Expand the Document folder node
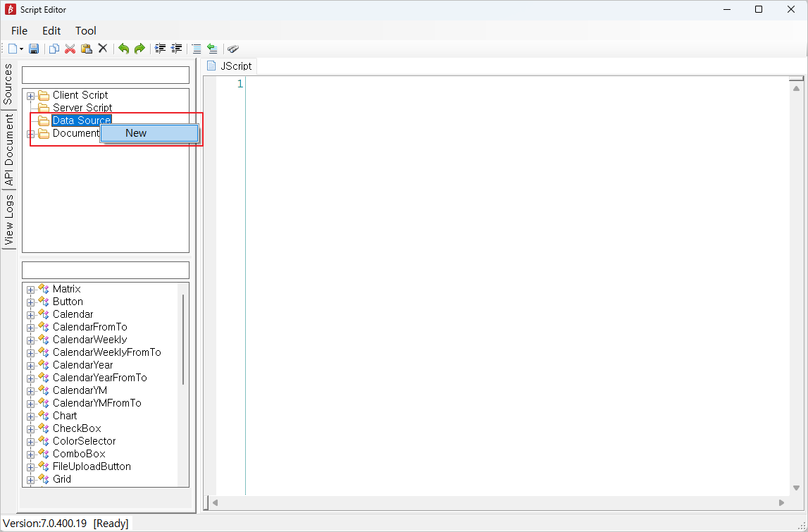The width and height of the screenshot is (808, 532). tap(30, 134)
